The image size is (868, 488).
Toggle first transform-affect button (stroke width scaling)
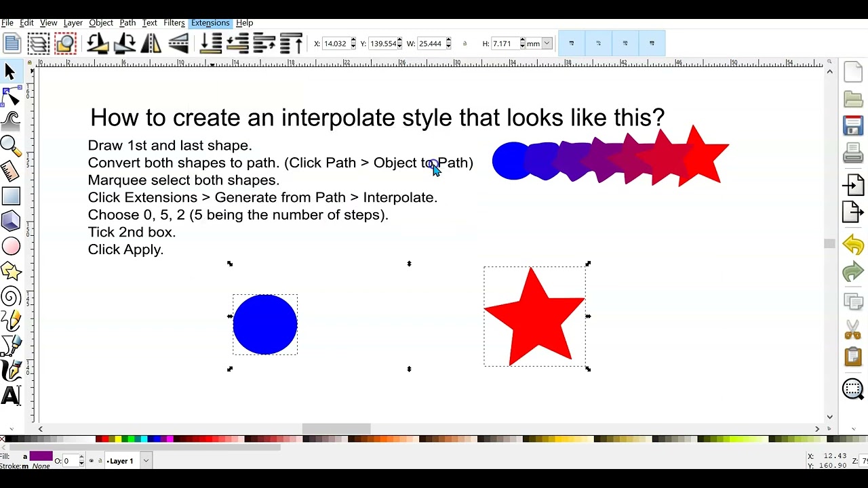(x=571, y=43)
